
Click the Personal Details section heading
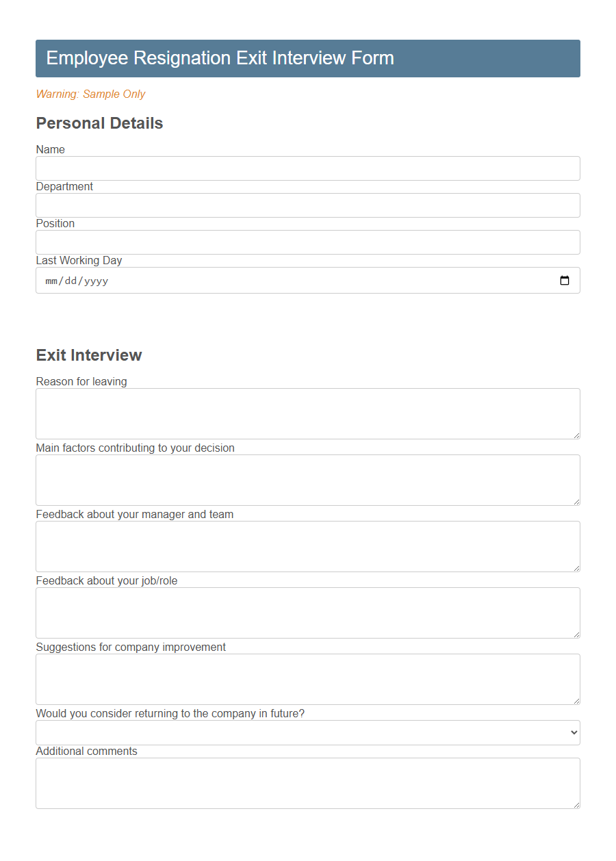coord(99,123)
